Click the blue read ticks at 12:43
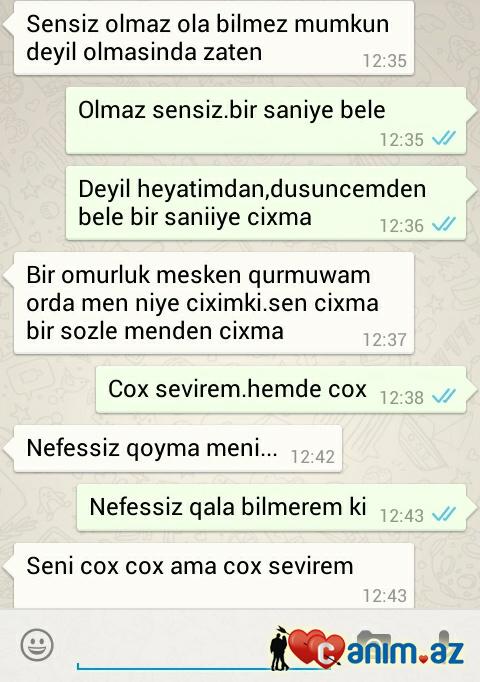This screenshot has height=682, width=480. pos(444,514)
